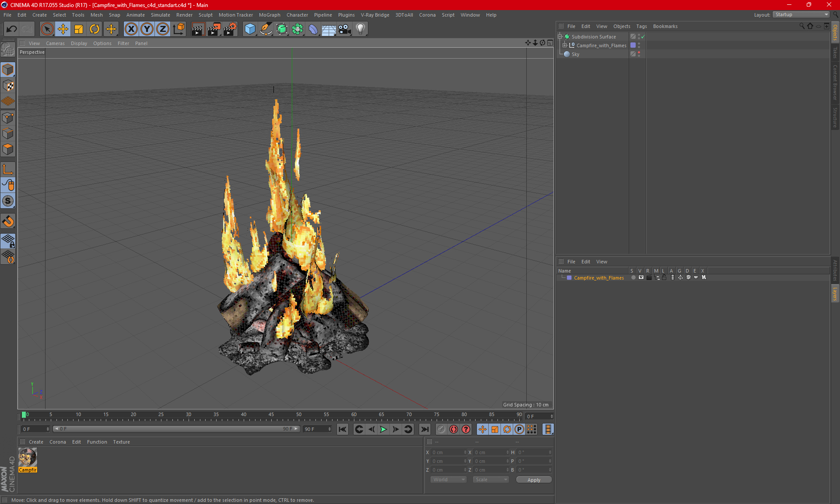Add a Camera object
840x504 pixels.
(344, 29)
